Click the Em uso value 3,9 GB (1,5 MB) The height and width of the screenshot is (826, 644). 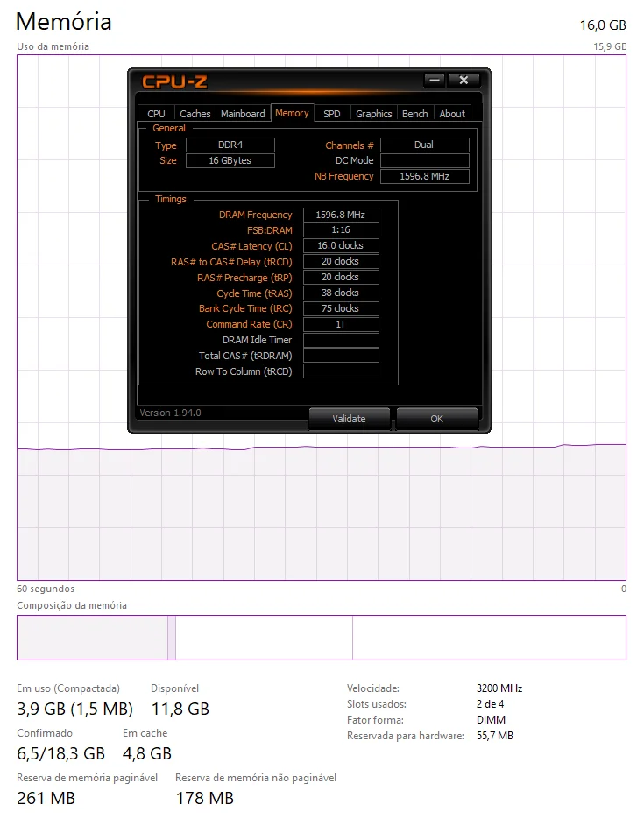[74, 709]
